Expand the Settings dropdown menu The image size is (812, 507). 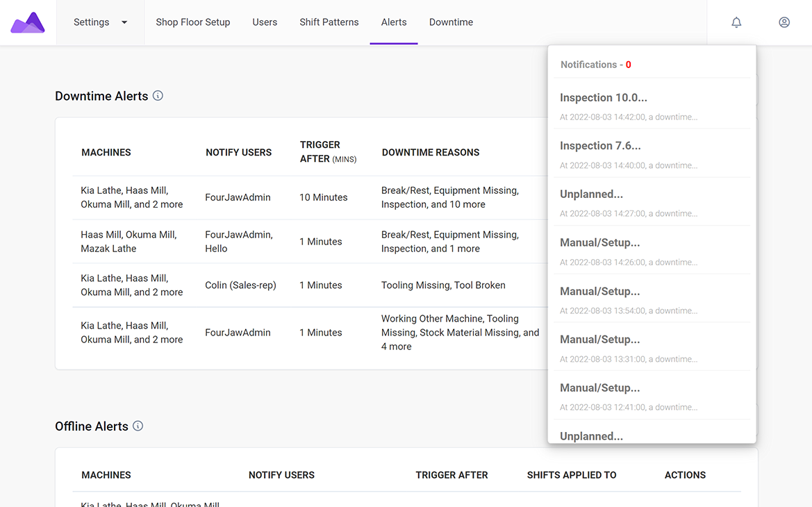(101, 22)
